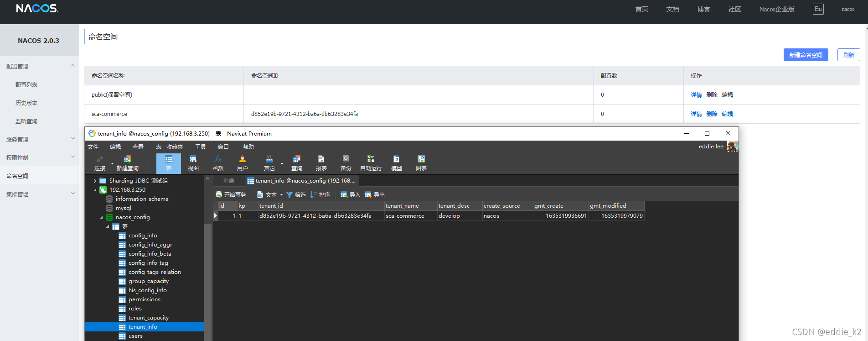This screenshot has height=341, width=868.
Task: Click gmt_create cell 1635319936691
Action: tap(561, 216)
